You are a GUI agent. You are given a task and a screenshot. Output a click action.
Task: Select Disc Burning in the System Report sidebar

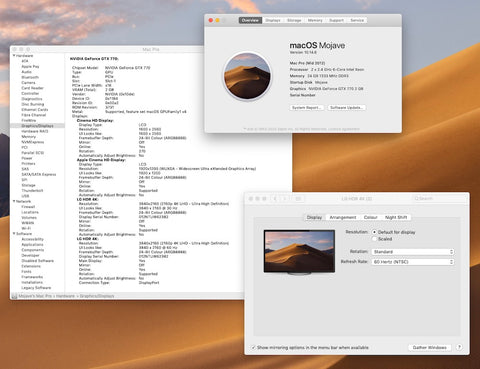click(33, 104)
